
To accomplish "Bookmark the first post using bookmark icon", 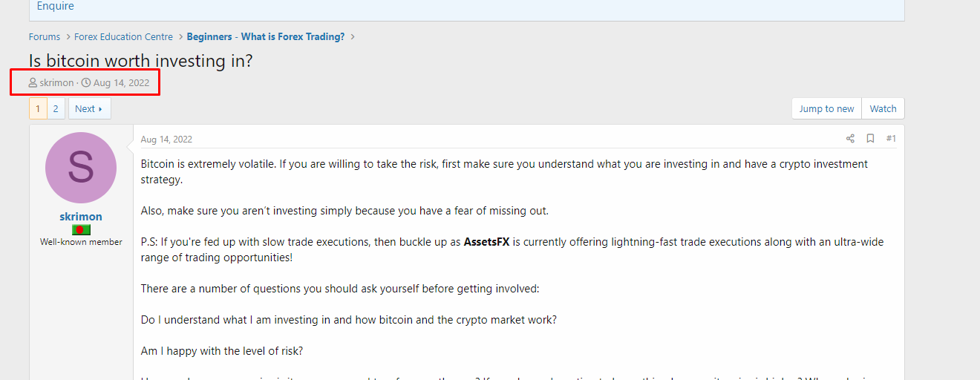I will [x=870, y=139].
